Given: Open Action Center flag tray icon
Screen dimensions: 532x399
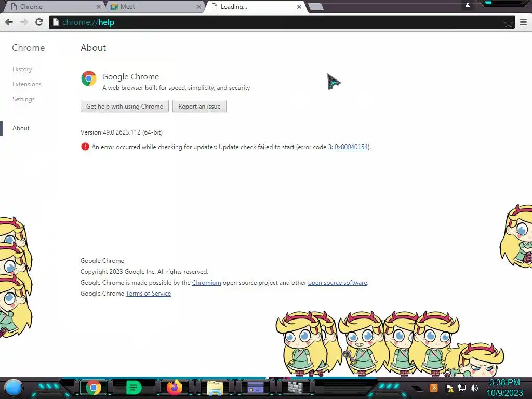Looking at the screenshot, I should 449,388.
